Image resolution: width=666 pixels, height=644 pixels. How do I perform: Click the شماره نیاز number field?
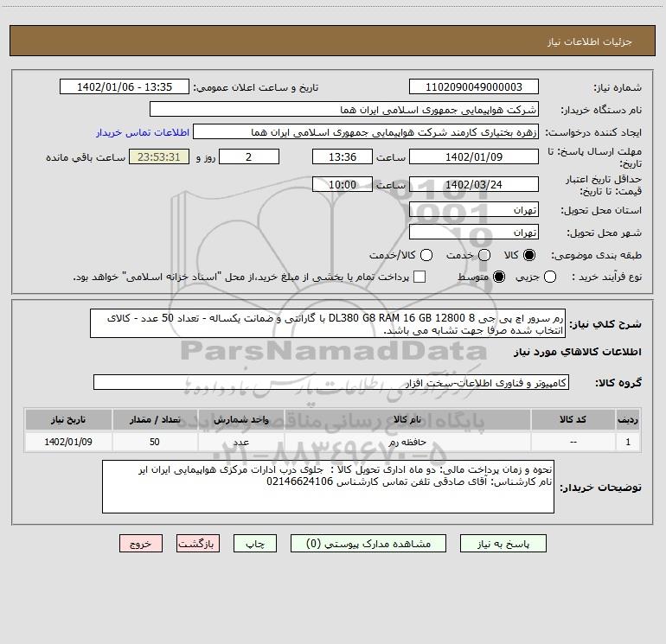[x=472, y=87]
